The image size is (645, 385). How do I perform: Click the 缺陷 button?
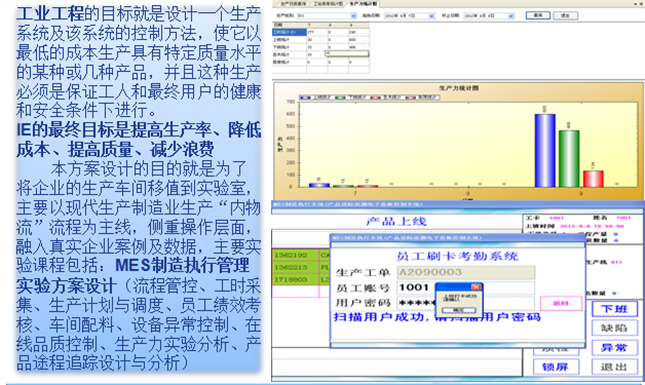pyautogui.click(x=614, y=328)
